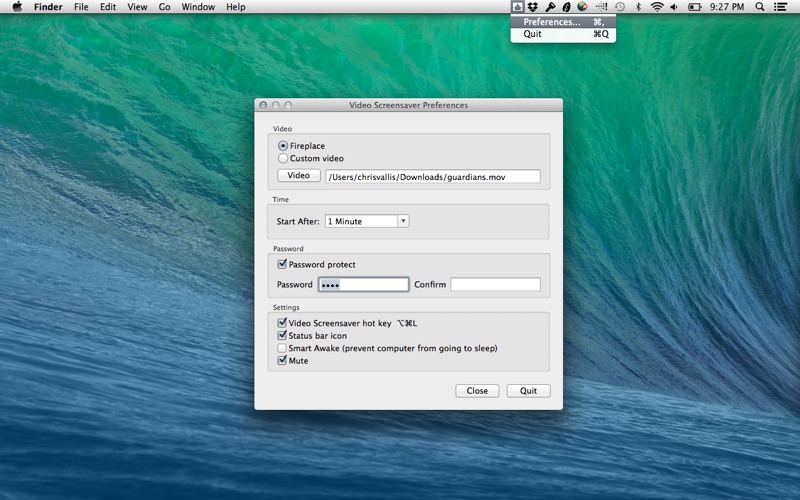Toggle the Mute checkbox
The image size is (800, 500).
282,360
